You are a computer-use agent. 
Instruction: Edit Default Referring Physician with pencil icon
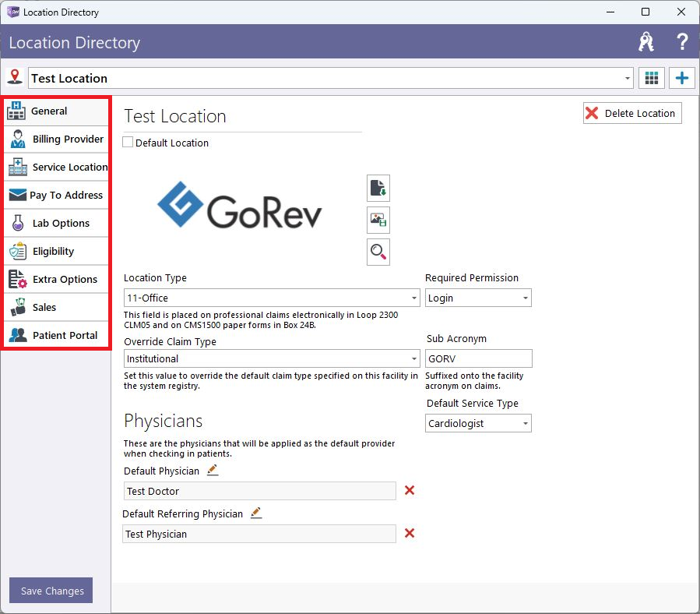coord(256,513)
